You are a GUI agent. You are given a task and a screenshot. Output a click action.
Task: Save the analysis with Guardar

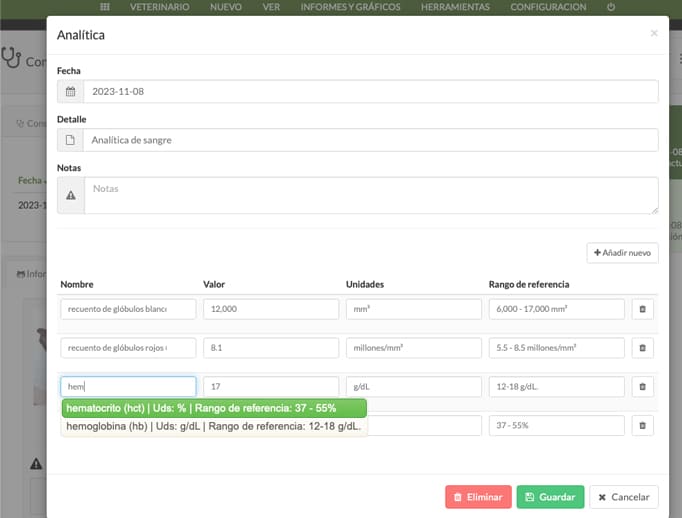[x=550, y=497]
